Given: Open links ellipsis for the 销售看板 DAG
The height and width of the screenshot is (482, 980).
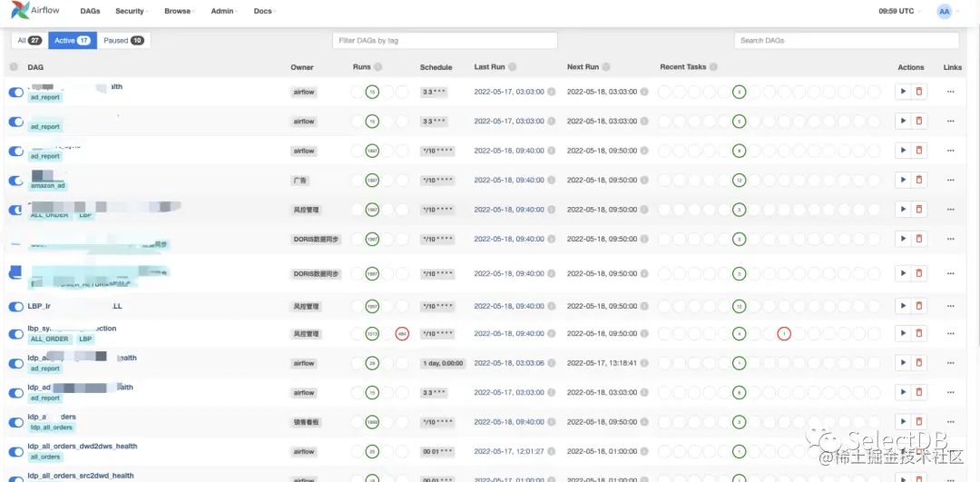Looking at the screenshot, I should click(x=951, y=422).
